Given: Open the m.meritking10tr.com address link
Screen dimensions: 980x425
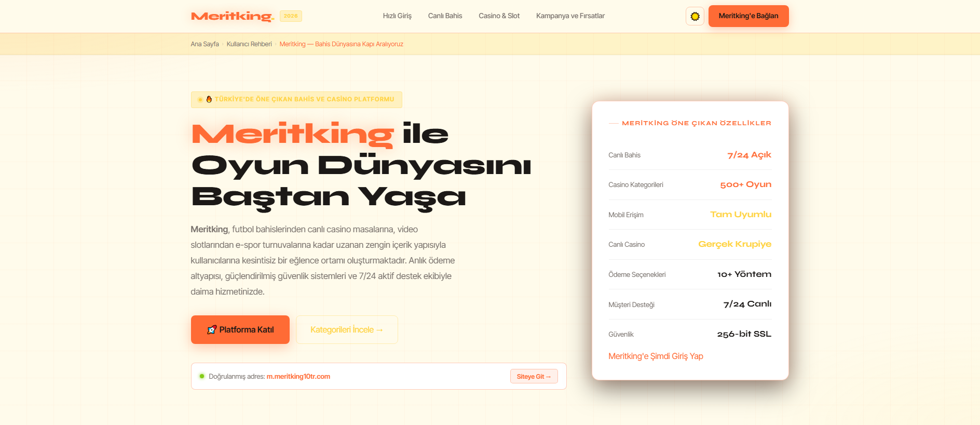Looking at the screenshot, I should click(x=298, y=377).
